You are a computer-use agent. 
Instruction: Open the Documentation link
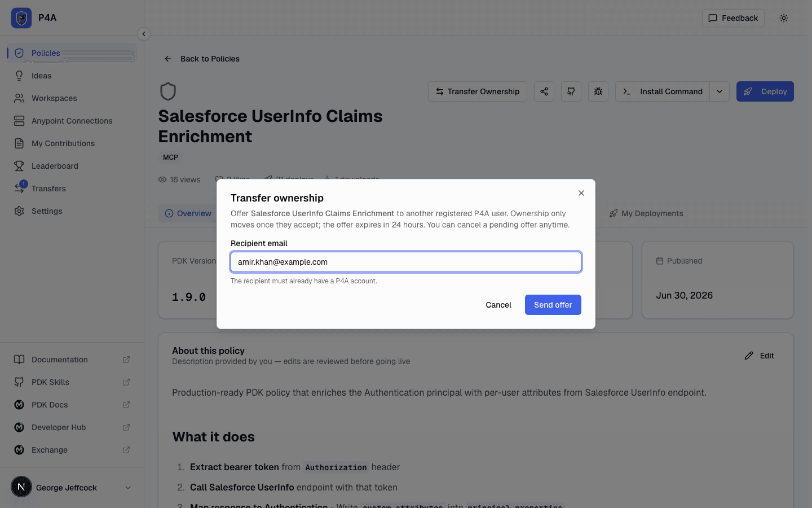[x=72, y=360]
